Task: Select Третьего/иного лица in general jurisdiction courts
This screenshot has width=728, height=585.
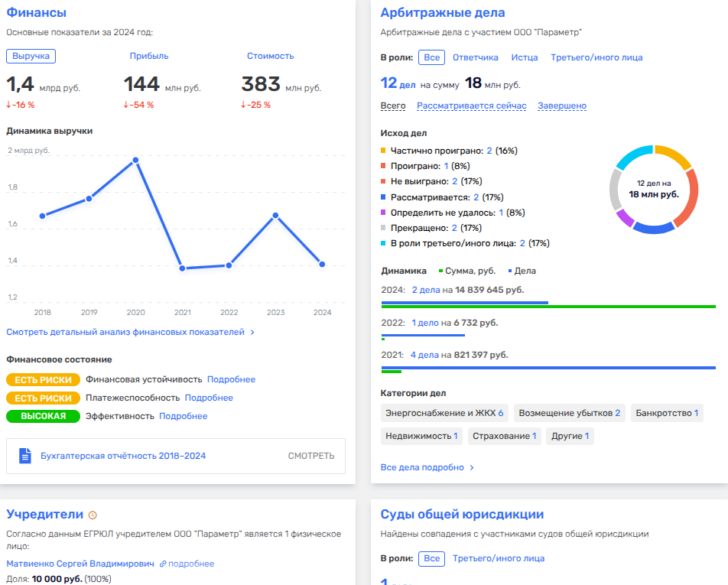Action: tap(498, 558)
